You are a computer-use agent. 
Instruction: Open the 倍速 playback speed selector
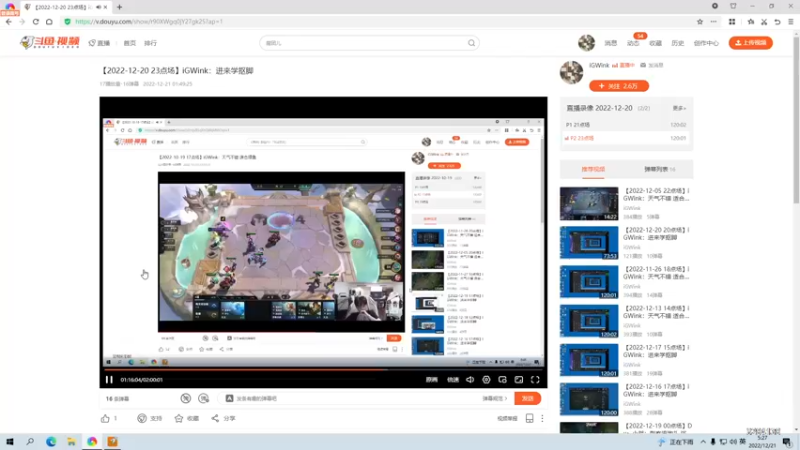(453, 380)
